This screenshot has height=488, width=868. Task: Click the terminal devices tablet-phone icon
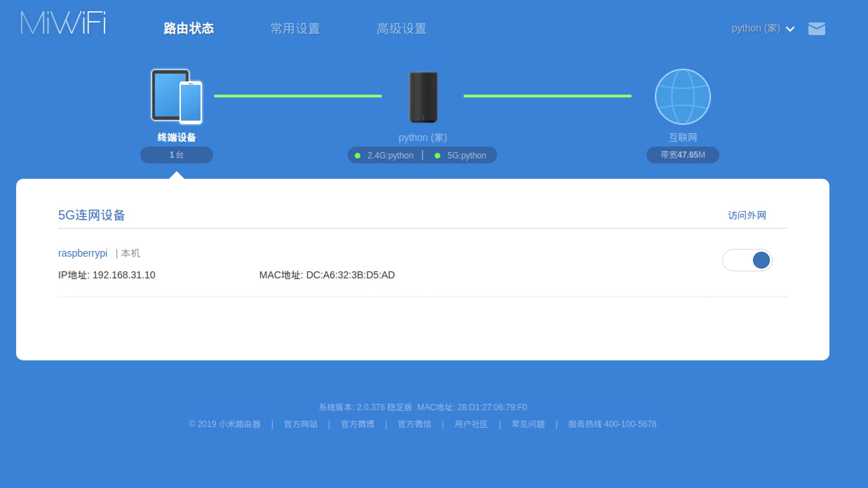point(177,97)
